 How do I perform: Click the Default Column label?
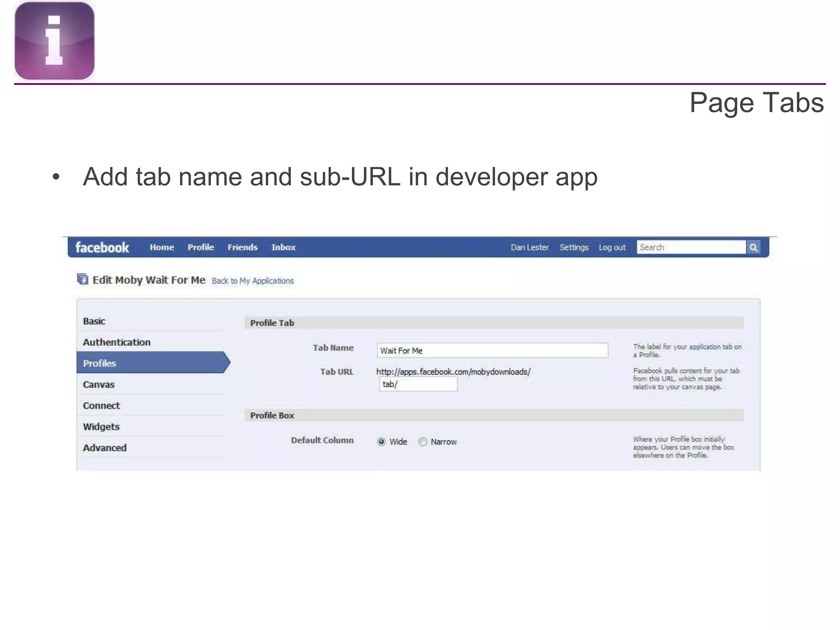322,440
